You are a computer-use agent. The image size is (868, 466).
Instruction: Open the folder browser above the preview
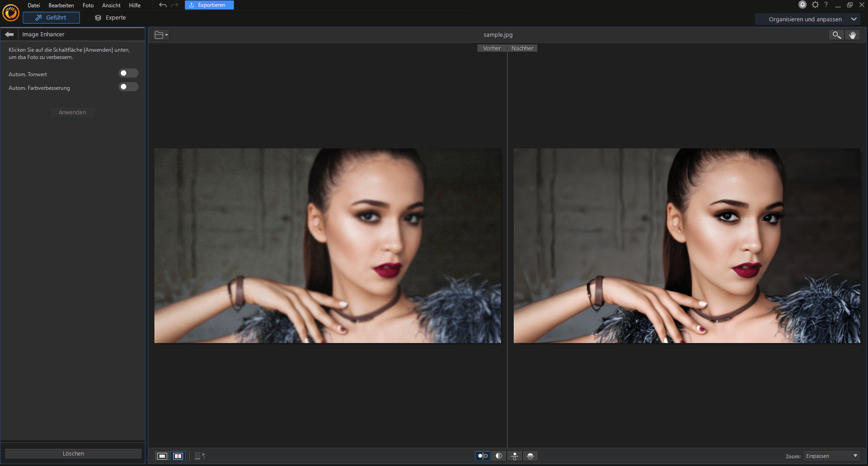159,34
